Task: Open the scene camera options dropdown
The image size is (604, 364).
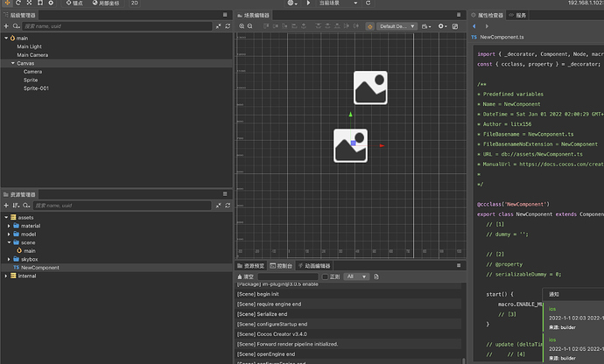Action: pos(426,26)
